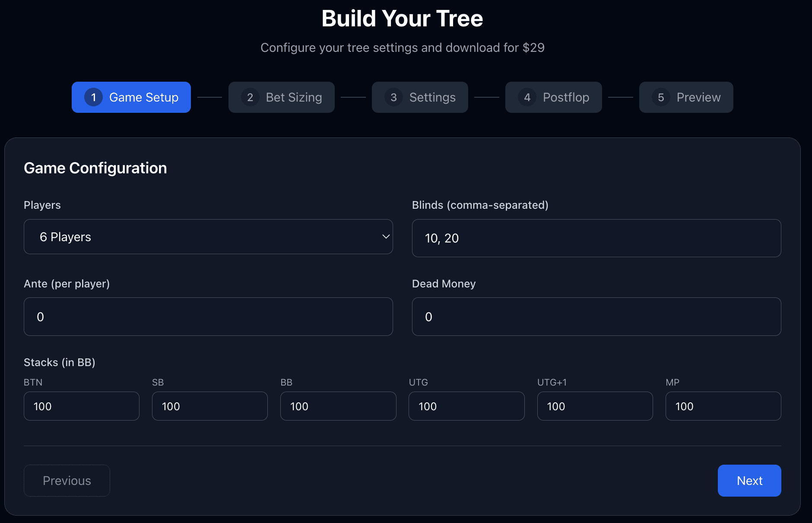Open the Players dropdown

[208, 237]
